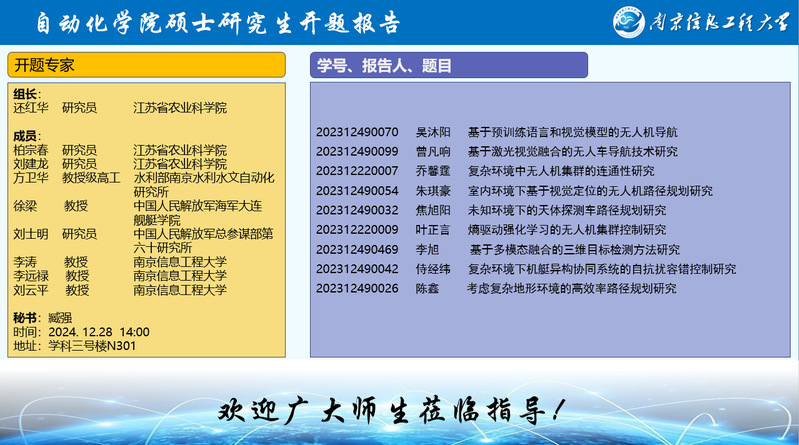
Task: Select presenter name 陈鑫
Action: (427, 288)
